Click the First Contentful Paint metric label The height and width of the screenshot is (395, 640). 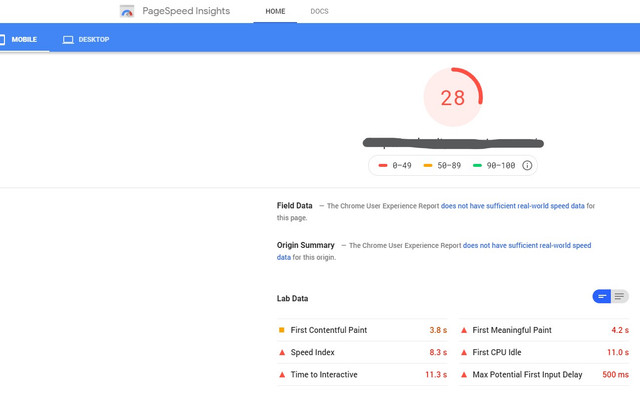(x=329, y=330)
